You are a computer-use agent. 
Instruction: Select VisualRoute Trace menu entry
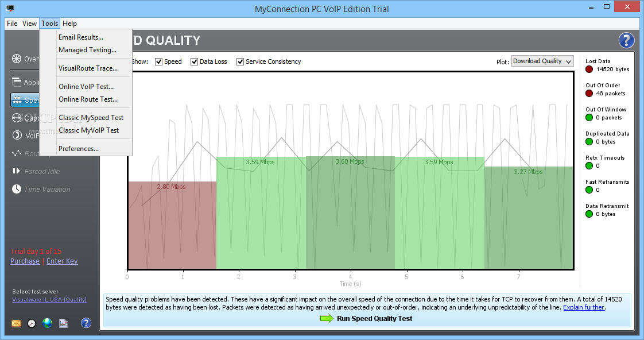tap(86, 68)
